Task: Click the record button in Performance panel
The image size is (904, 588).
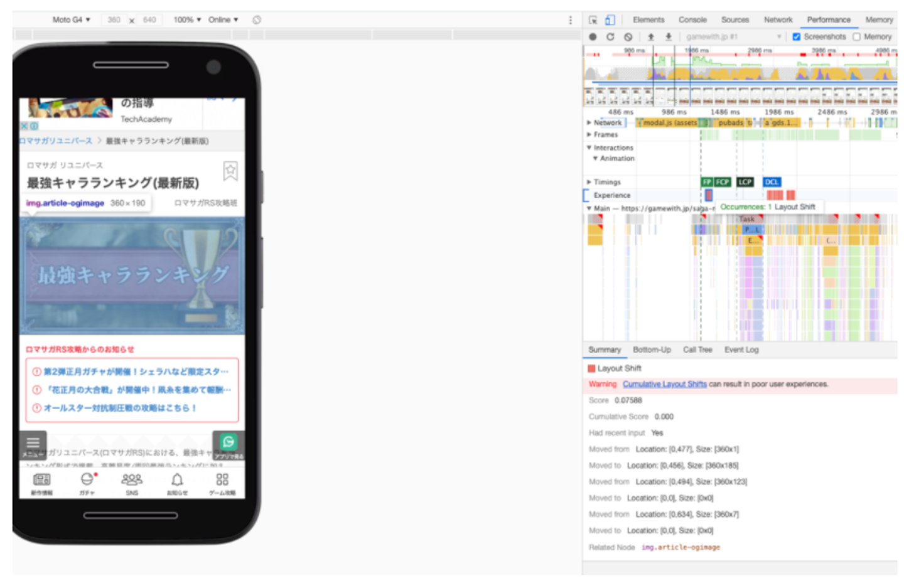Action: coord(593,37)
